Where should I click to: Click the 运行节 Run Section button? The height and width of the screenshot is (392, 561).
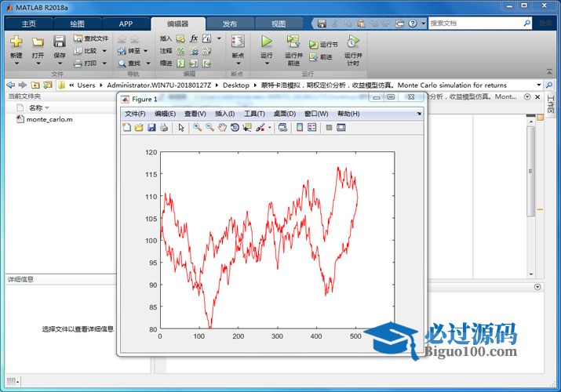323,45
